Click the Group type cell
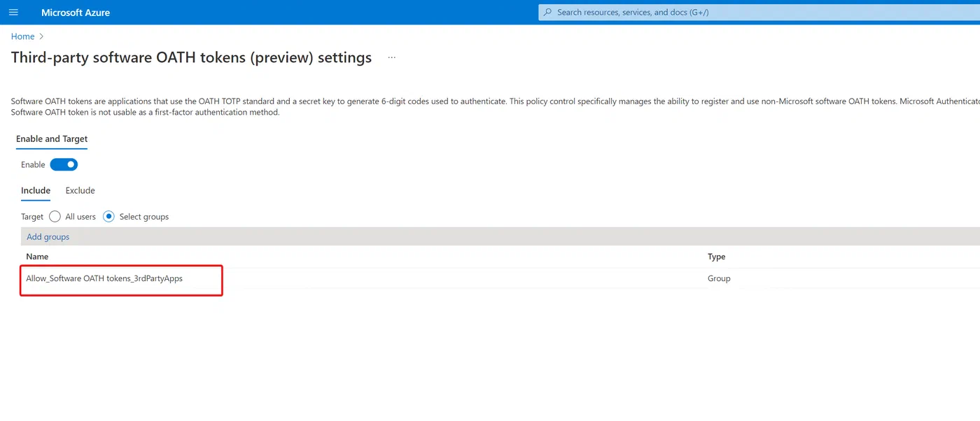This screenshot has width=980, height=421. pos(719,278)
